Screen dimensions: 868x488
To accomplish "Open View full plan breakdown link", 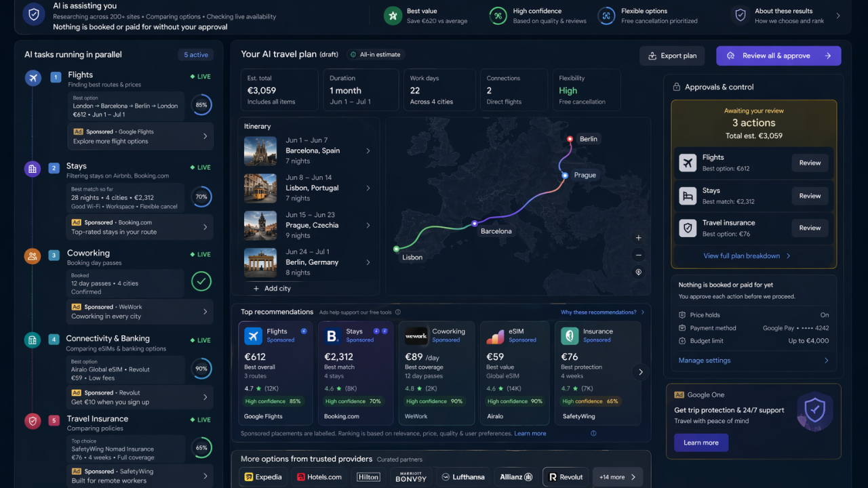I will 747,256.
